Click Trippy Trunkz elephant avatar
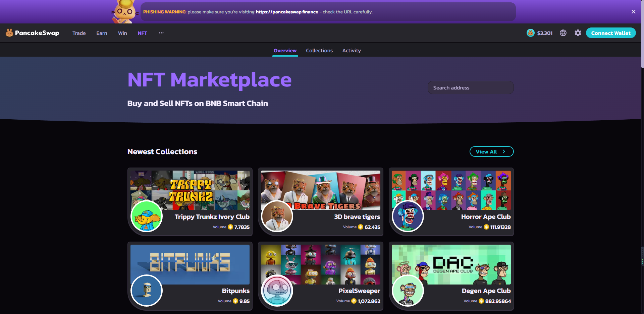The image size is (644, 314). (x=147, y=216)
